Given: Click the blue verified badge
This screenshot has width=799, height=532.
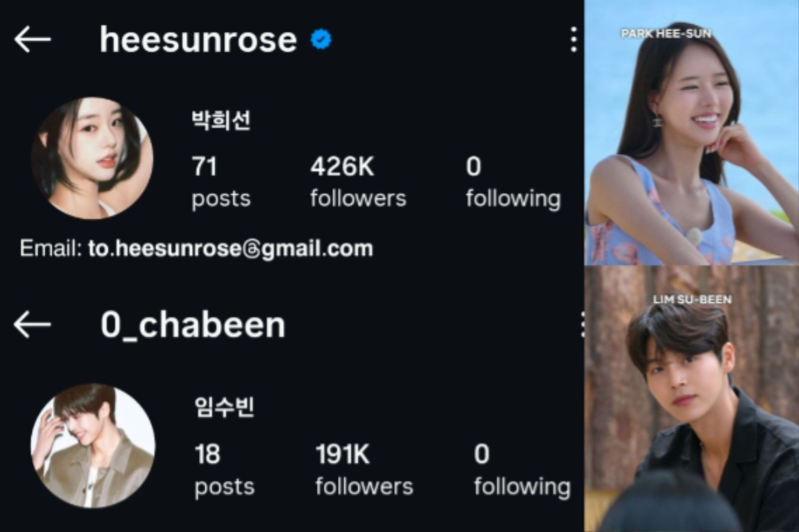Looking at the screenshot, I should pos(321,39).
